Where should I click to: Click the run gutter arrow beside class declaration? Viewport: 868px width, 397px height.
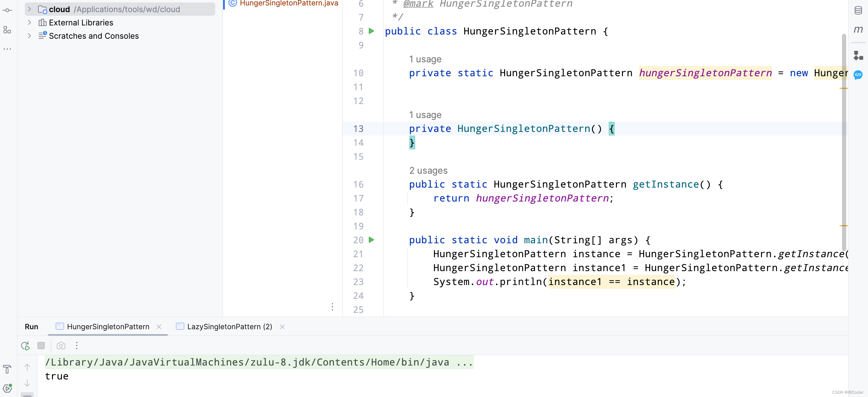[371, 31]
